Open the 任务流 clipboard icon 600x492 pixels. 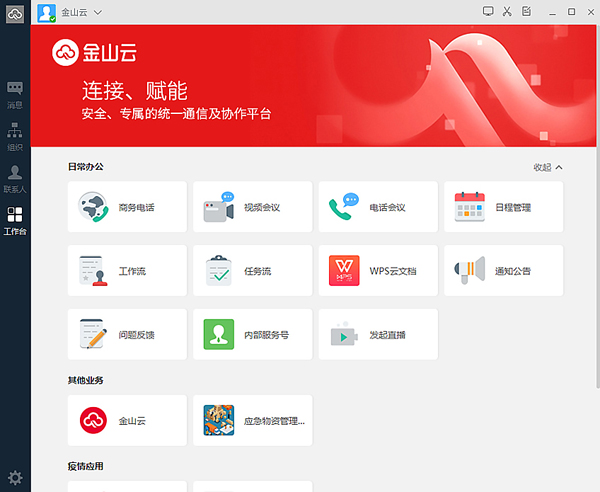[x=218, y=270]
